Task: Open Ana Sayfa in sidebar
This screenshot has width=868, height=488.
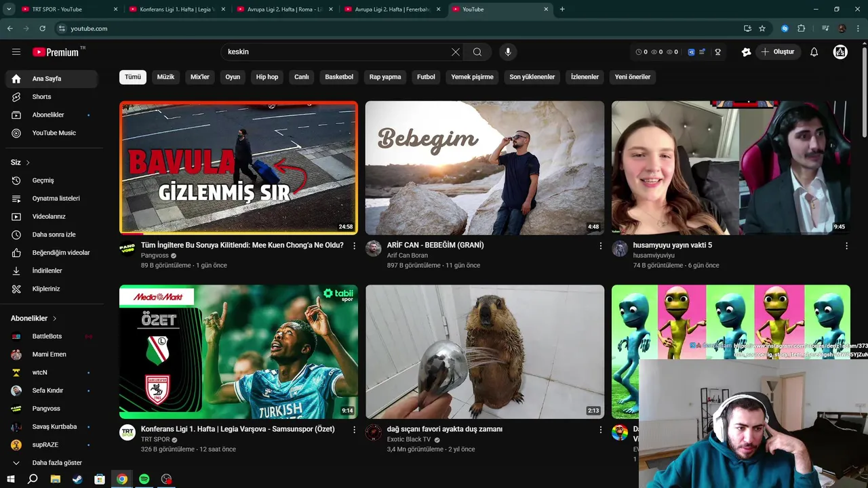Action: [52, 79]
